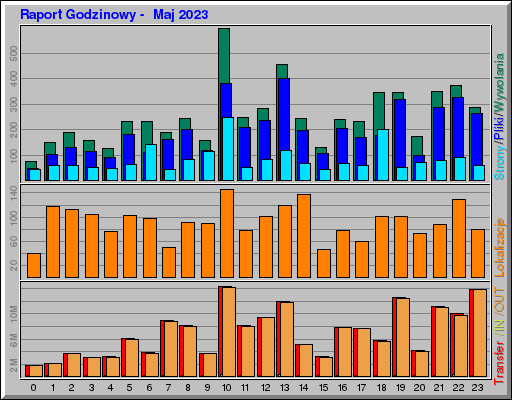Image resolution: width=512 pixels, height=400 pixels.
Task: Click the 10M transfer axis value
Action: [14, 314]
